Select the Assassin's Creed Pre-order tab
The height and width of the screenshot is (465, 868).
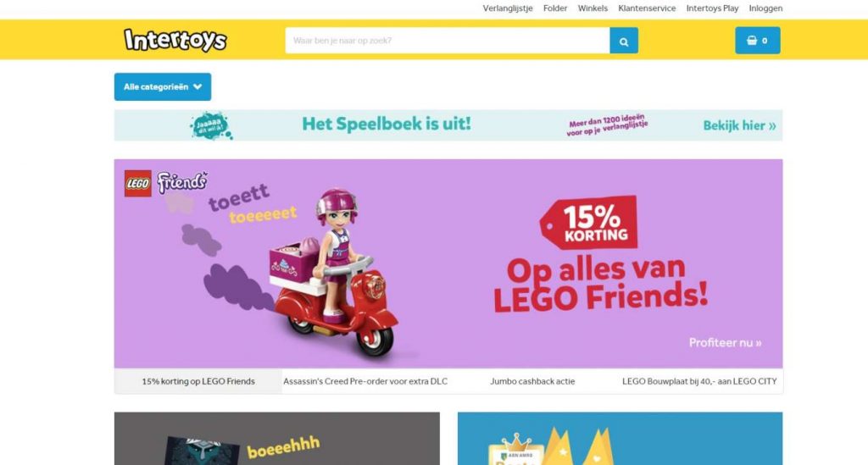[365, 381]
